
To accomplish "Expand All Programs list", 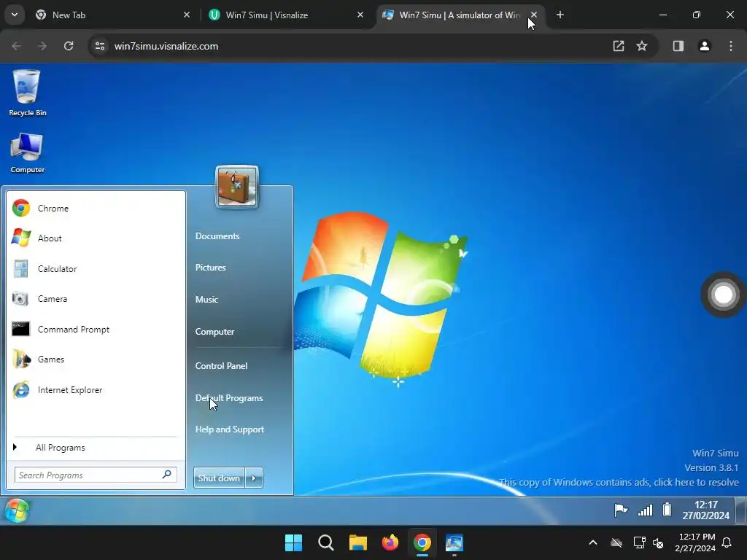I will click(x=96, y=448).
